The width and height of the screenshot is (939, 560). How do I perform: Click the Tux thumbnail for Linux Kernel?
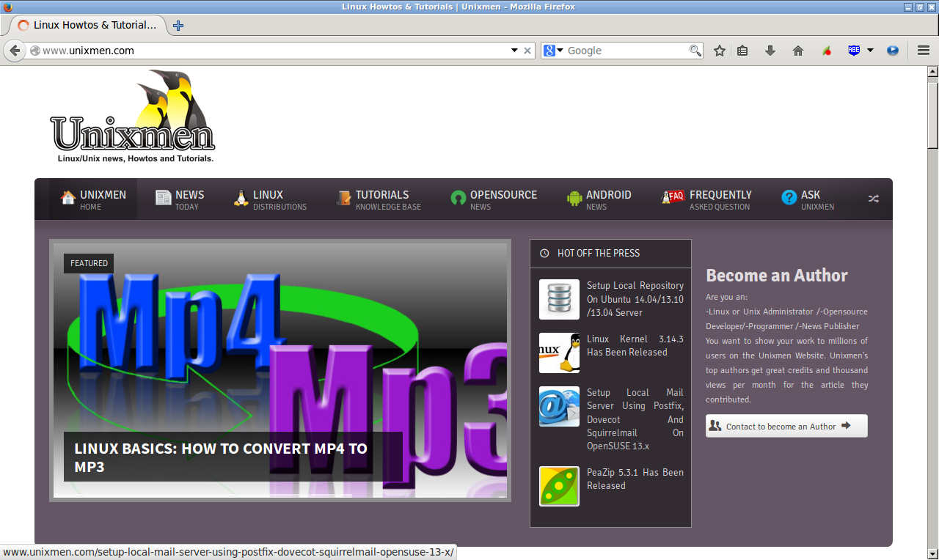[x=559, y=353]
